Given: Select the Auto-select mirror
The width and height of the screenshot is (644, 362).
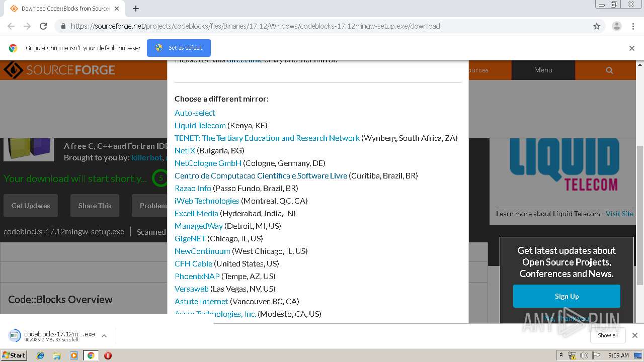Looking at the screenshot, I should point(195,113).
